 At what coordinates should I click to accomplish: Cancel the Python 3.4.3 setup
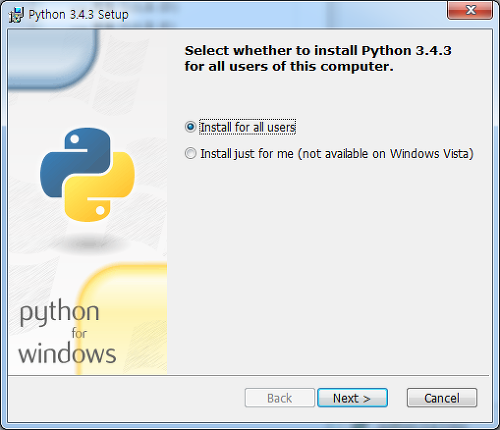[x=442, y=398]
